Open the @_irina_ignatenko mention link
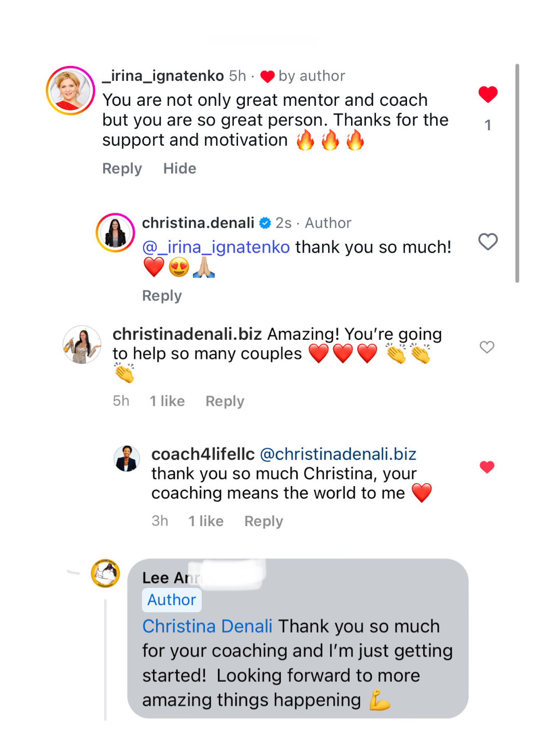 pos(216,247)
